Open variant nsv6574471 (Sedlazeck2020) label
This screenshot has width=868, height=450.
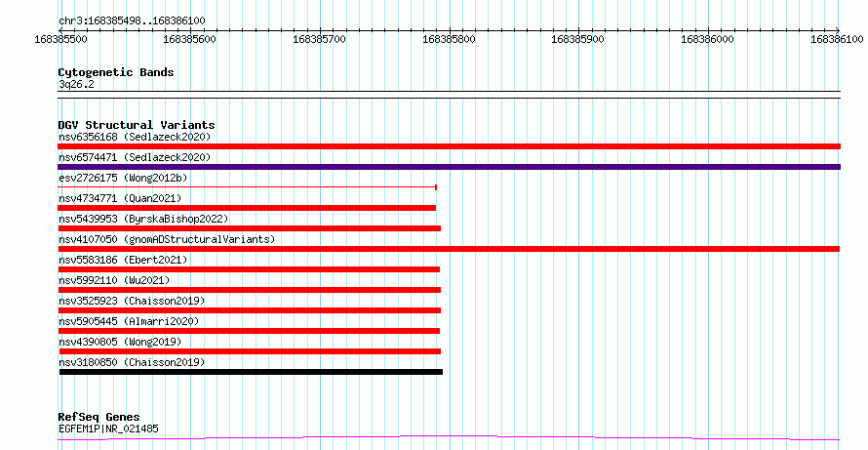(135, 157)
